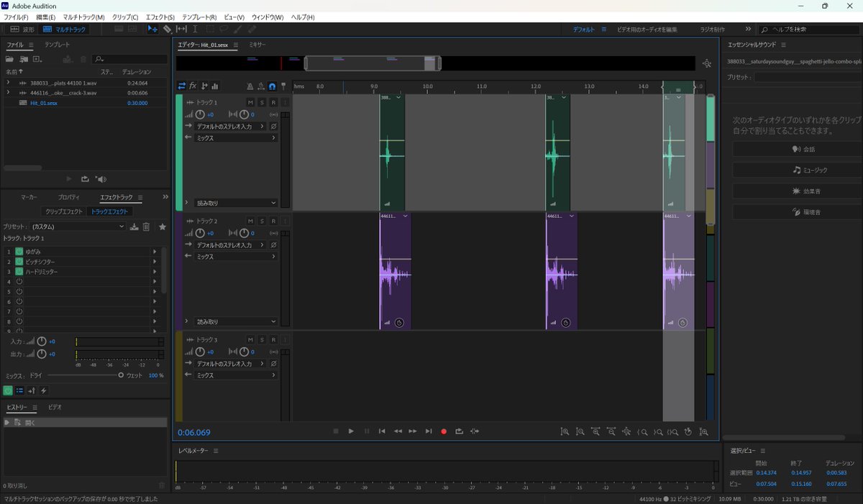The image size is (863, 504).
Task: Click the Skip Selection transport icon
Action: tap(475, 431)
